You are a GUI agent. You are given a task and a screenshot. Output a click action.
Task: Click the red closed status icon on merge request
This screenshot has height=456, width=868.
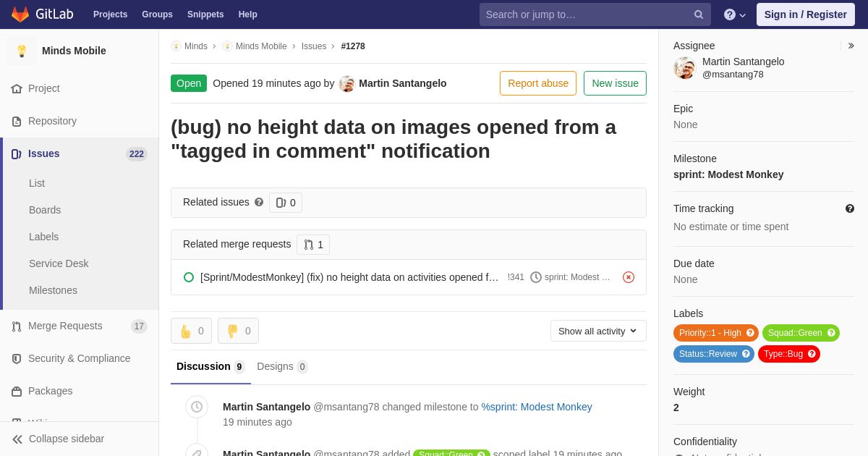(x=629, y=277)
